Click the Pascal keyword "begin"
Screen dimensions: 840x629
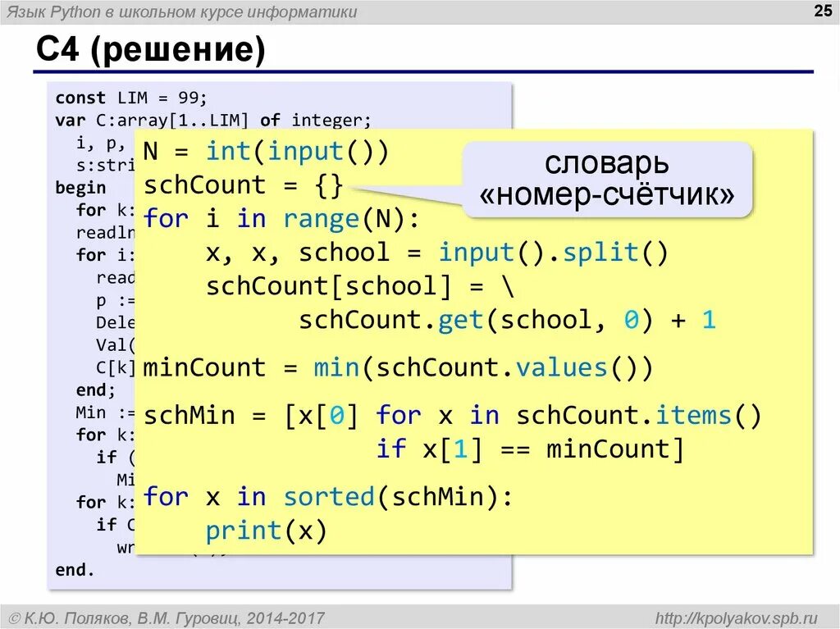[x=80, y=188]
